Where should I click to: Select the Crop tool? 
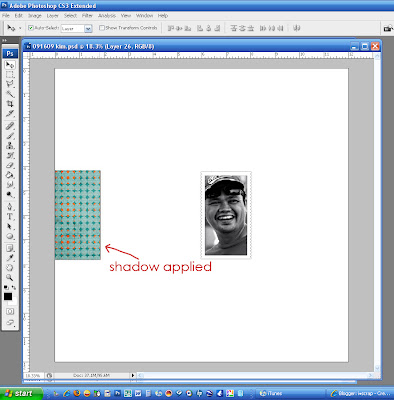click(x=10, y=104)
